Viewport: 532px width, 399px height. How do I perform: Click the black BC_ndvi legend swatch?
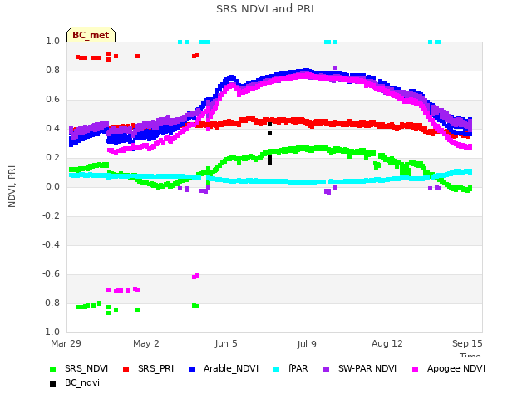click(52, 384)
